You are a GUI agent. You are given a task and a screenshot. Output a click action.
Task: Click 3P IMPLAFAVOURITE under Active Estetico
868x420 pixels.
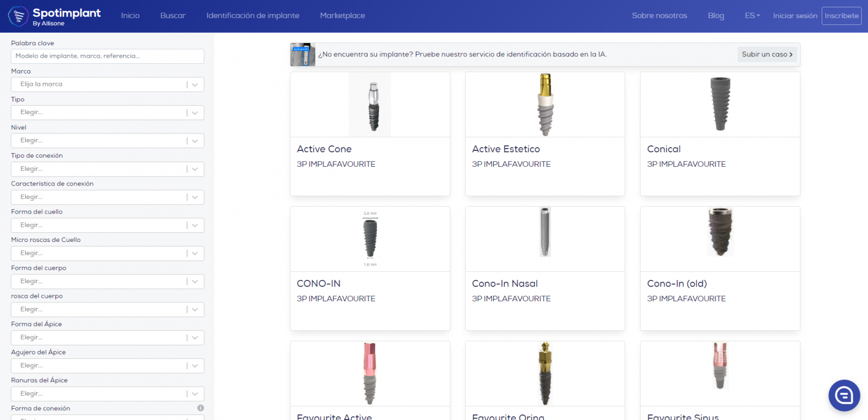coord(511,164)
